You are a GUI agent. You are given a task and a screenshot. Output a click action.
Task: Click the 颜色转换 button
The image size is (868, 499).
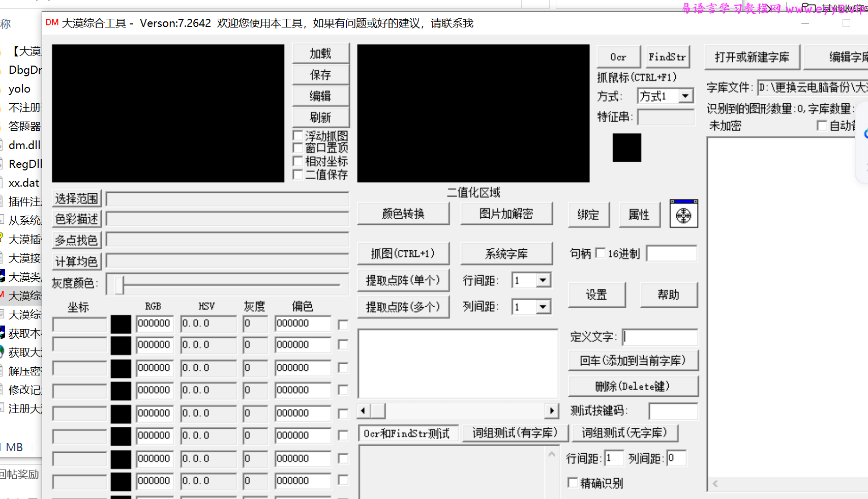[x=403, y=214]
